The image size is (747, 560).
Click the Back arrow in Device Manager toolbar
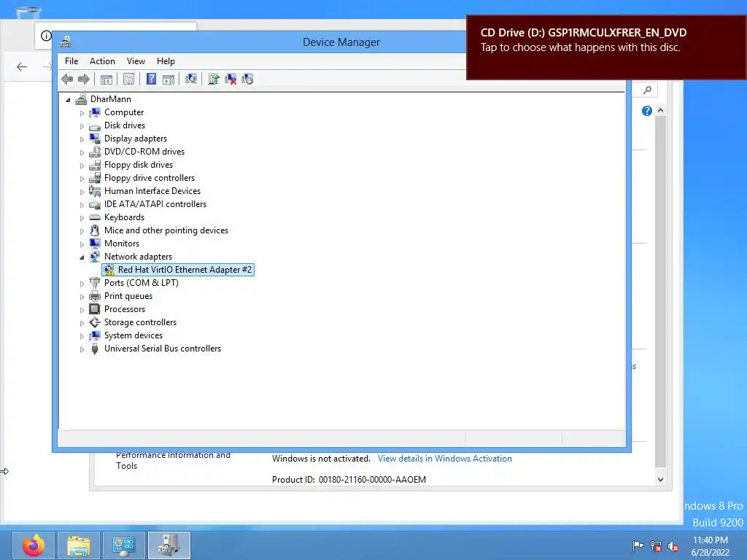[x=67, y=79]
